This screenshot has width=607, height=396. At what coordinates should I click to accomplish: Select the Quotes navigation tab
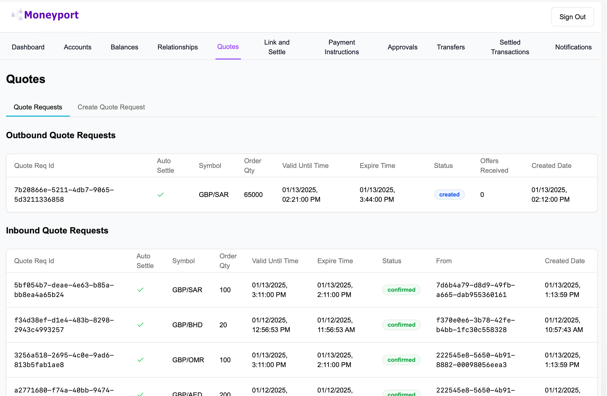(228, 46)
